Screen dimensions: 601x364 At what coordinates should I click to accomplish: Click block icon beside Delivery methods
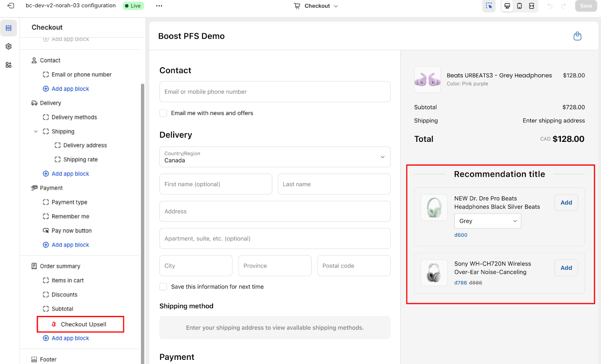click(46, 117)
